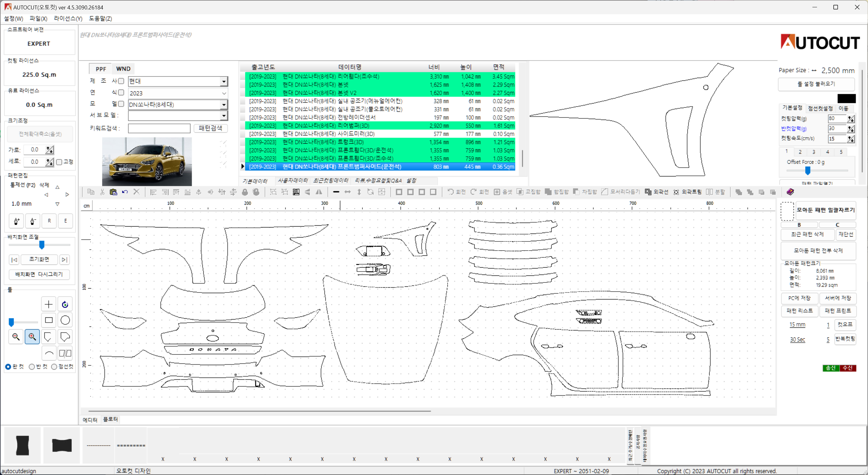Open the 설정(W) menu
868x475 pixels.
13,19
